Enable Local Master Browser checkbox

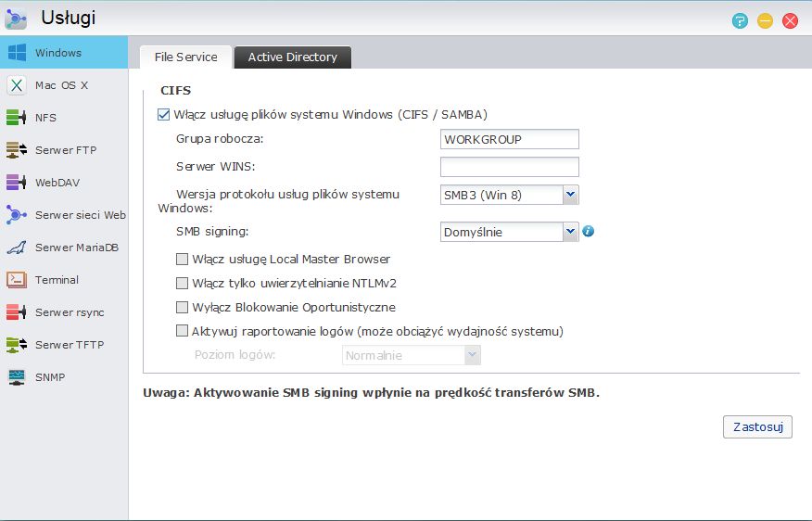click(182, 259)
